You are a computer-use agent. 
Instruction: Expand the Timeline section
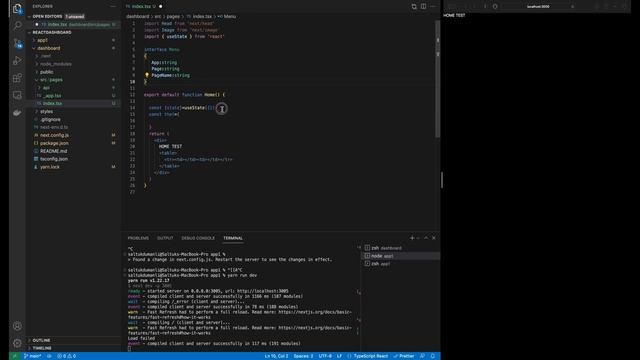tap(42, 348)
